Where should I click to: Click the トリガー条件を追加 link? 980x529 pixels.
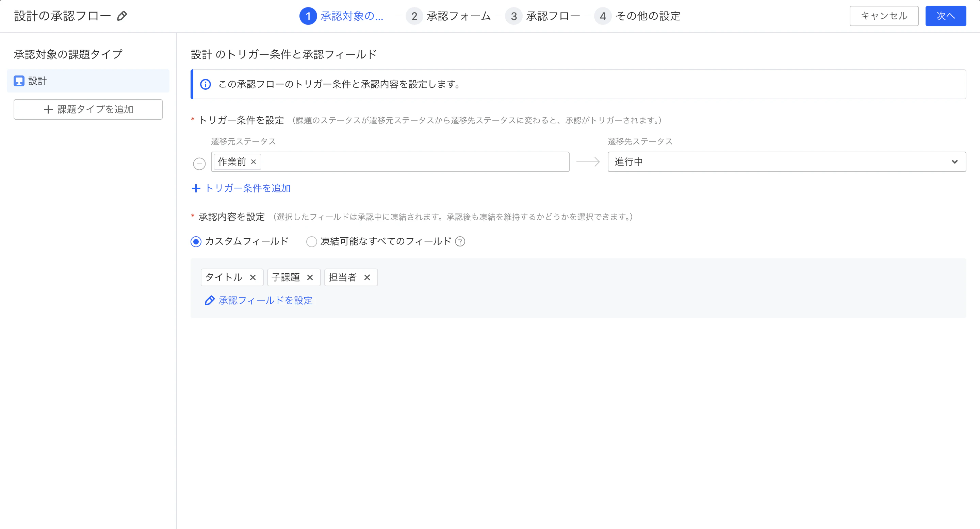point(241,188)
